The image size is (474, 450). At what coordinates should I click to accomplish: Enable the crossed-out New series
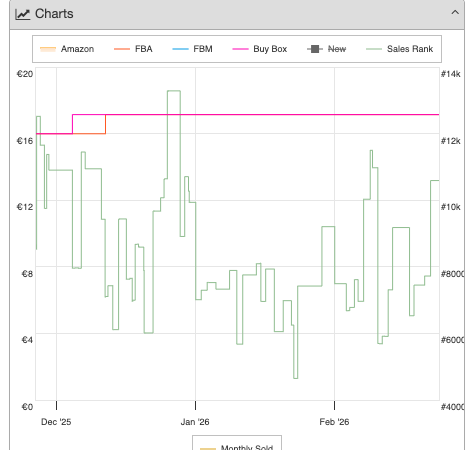click(x=326, y=49)
